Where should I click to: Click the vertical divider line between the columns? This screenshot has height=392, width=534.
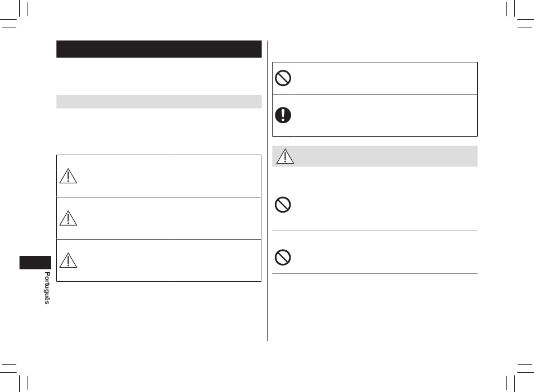[268, 191]
